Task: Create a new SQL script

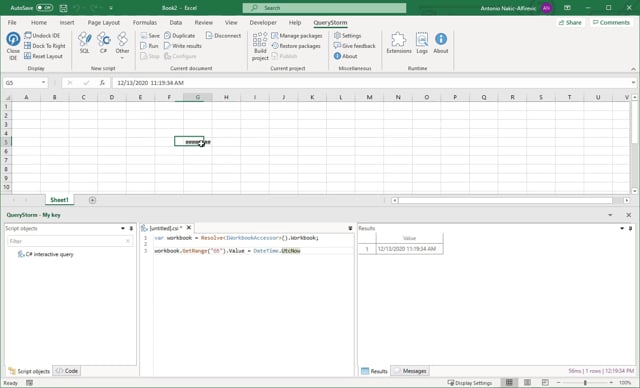Action: tap(84, 43)
